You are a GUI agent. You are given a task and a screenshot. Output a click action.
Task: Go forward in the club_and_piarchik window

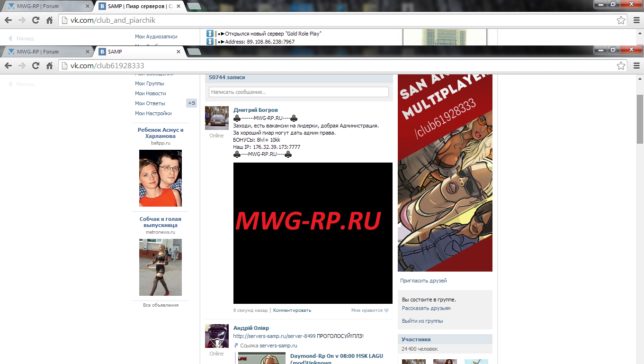tap(22, 20)
